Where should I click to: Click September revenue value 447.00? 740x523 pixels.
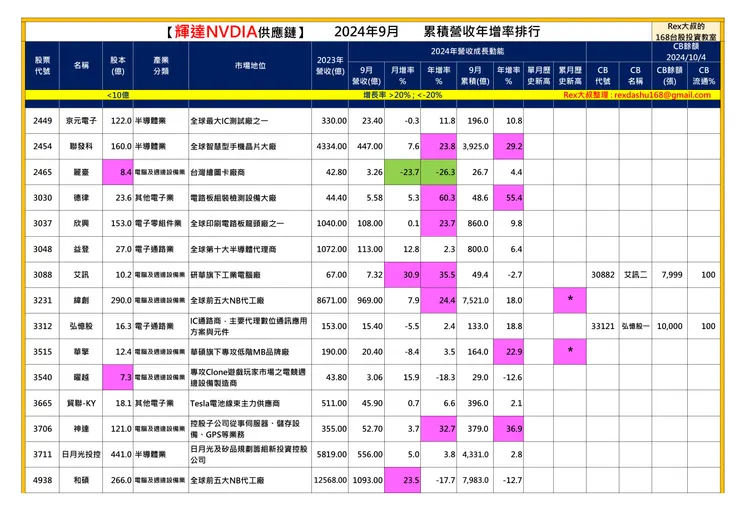click(370, 146)
